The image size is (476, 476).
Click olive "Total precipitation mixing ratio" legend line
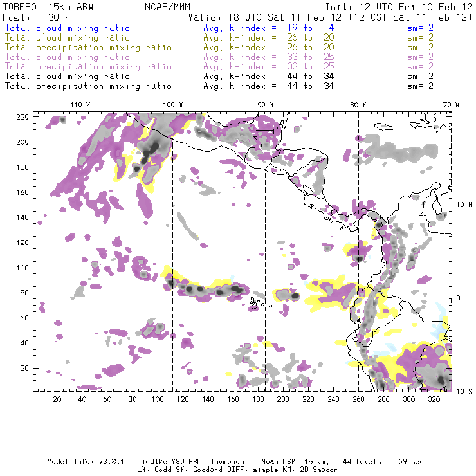click(88, 48)
